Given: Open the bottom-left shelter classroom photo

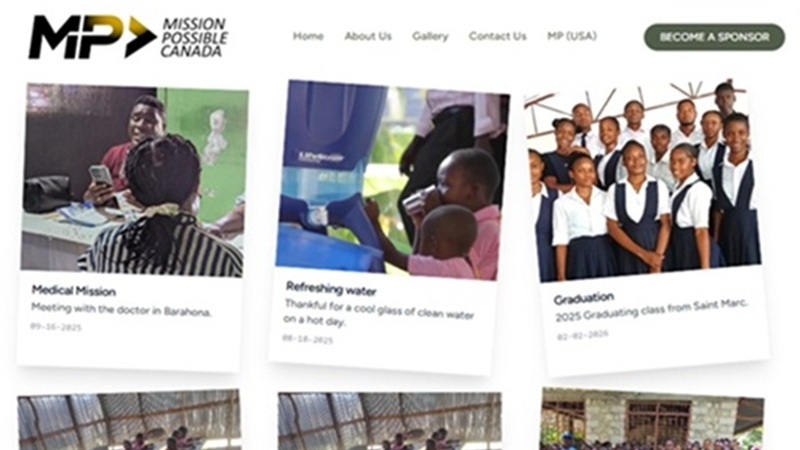Looking at the screenshot, I should 129,420.
